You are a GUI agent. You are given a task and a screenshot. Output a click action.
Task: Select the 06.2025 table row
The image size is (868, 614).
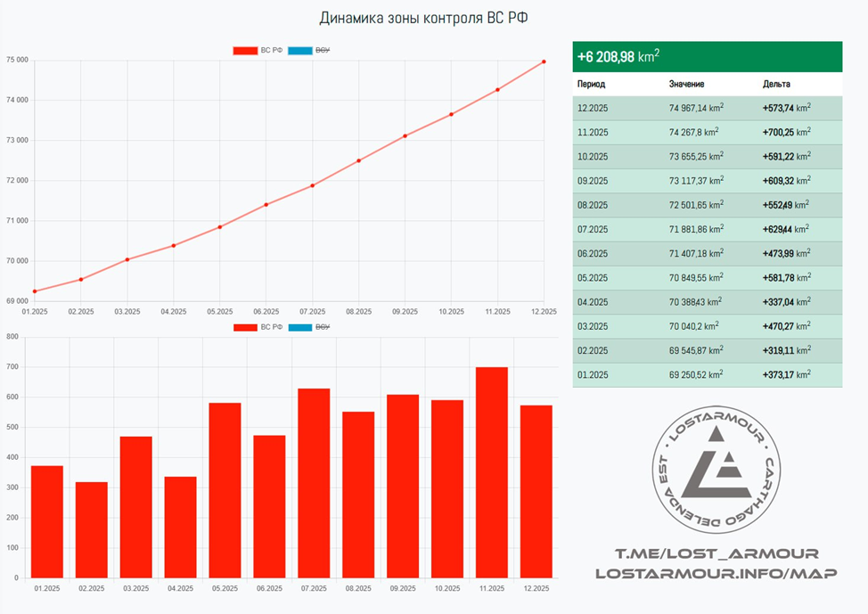[707, 254]
